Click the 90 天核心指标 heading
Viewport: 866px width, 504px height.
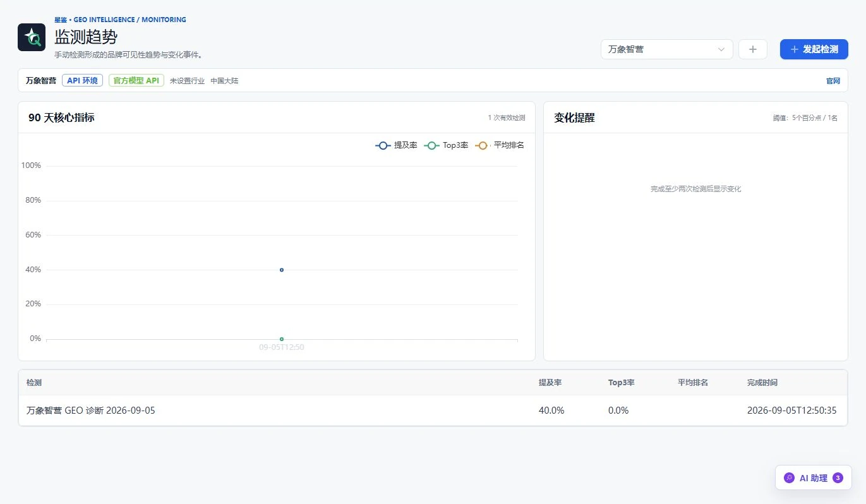61,117
